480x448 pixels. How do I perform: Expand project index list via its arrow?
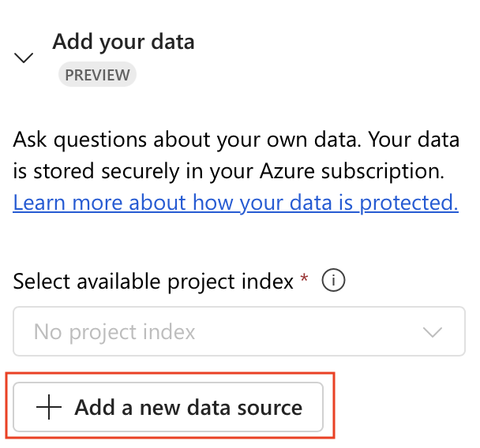pos(433,332)
